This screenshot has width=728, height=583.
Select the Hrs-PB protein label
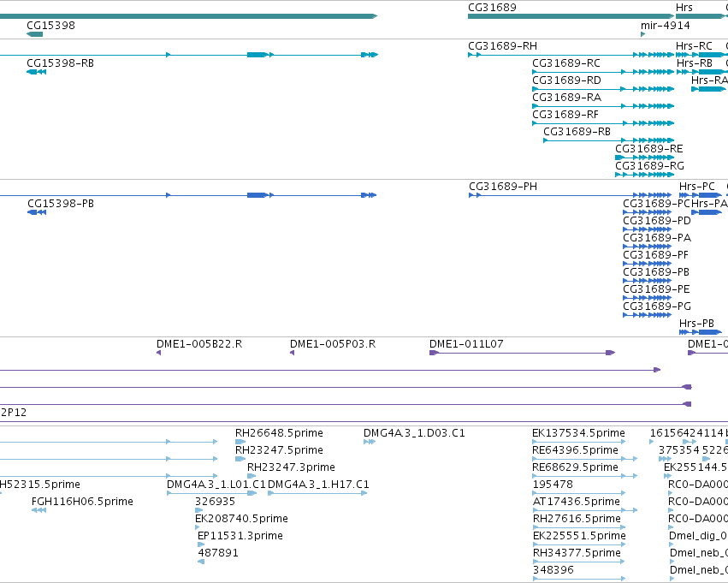coord(696,324)
